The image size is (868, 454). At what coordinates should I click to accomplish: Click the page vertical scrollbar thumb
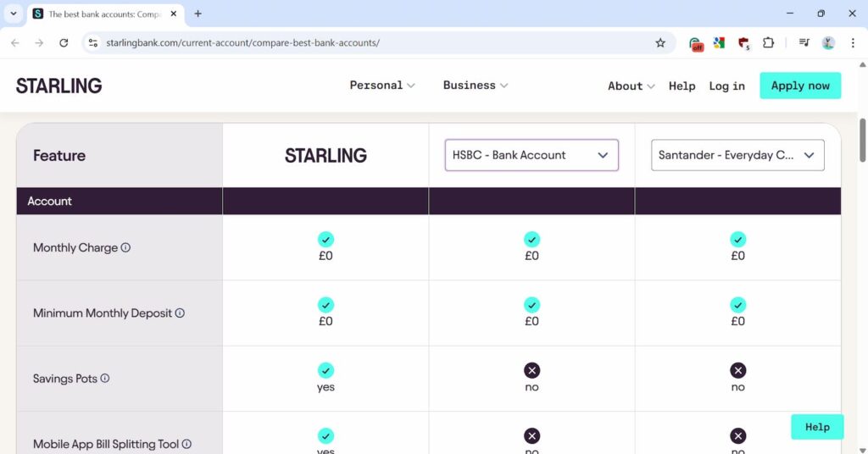pyautogui.click(x=862, y=140)
